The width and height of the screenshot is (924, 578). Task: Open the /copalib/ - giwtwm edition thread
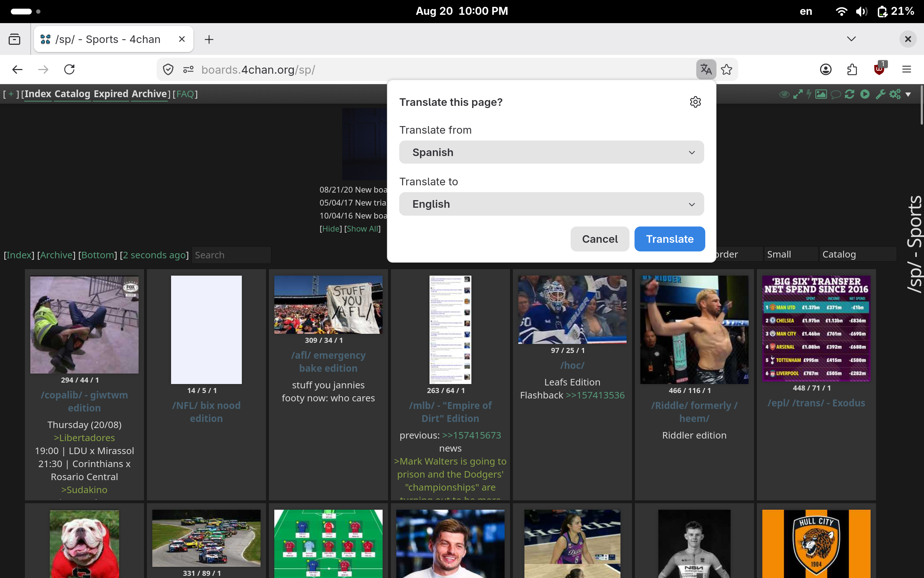click(x=84, y=401)
